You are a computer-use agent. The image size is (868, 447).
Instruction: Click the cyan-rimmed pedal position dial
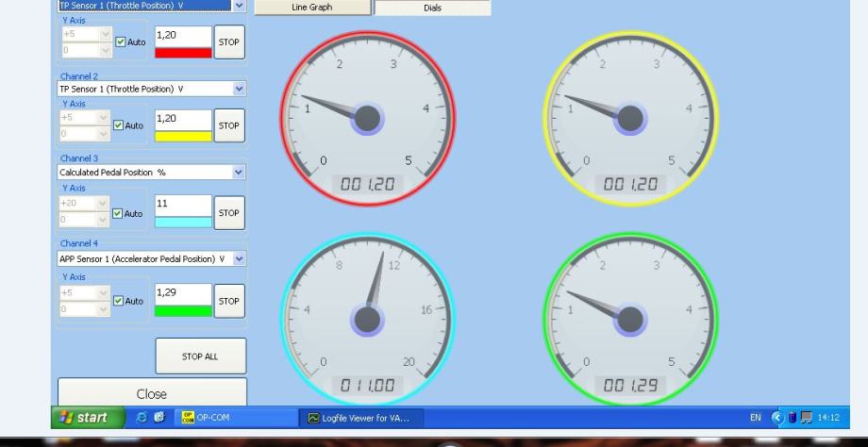pyautogui.click(x=368, y=319)
